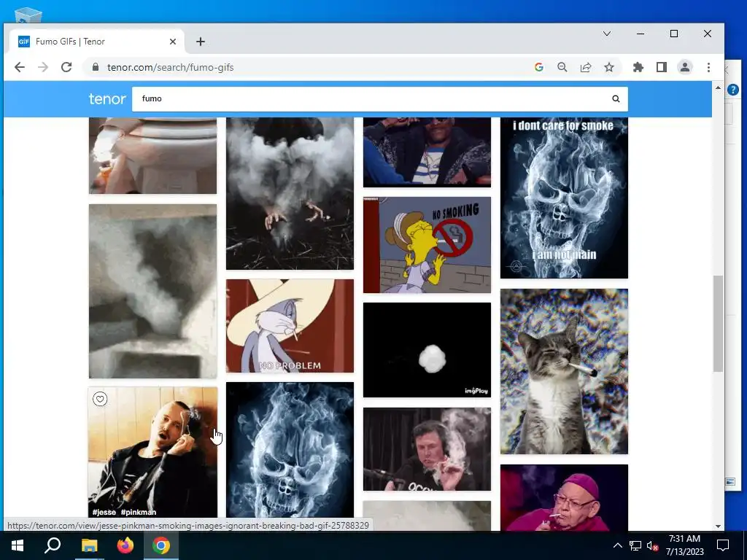Launch Firefox from the taskbar

pyautogui.click(x=125, y=545)
